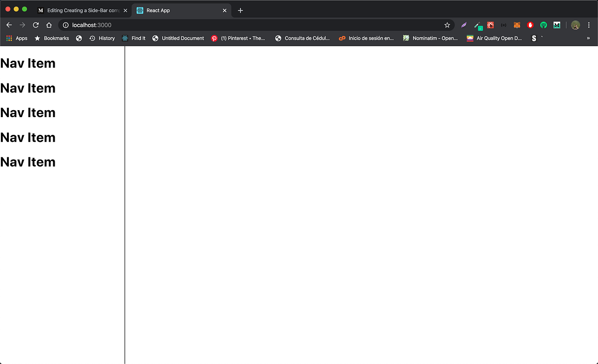This screenshot has width=598, height=364.
Task: Click the AdBlock hand extension icon
Action: point(530,25)
